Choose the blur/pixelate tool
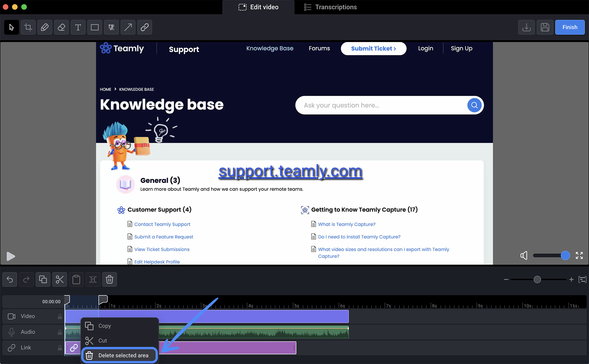This screenshot has width=589, height=364. click(x=111, y=27)
